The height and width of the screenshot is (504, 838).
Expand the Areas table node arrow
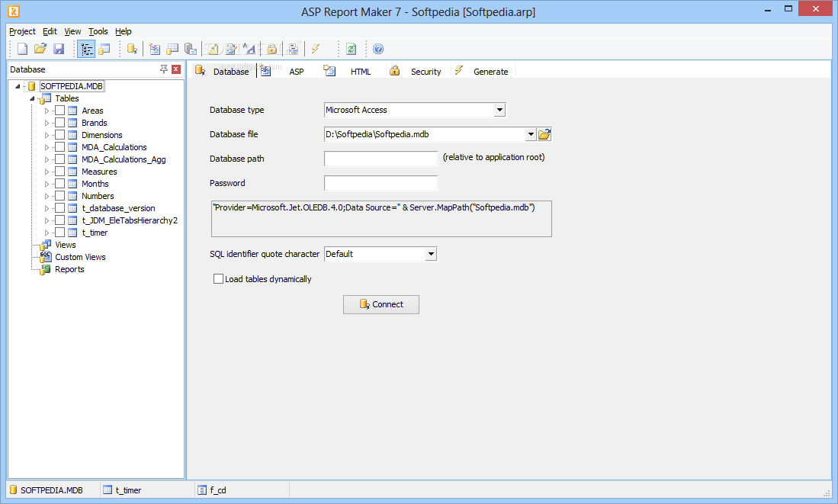(47, 111)
